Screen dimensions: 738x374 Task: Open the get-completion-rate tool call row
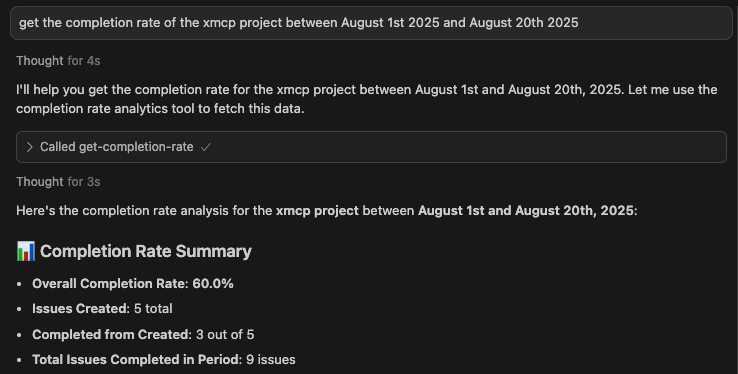click(x=371, y=147)
